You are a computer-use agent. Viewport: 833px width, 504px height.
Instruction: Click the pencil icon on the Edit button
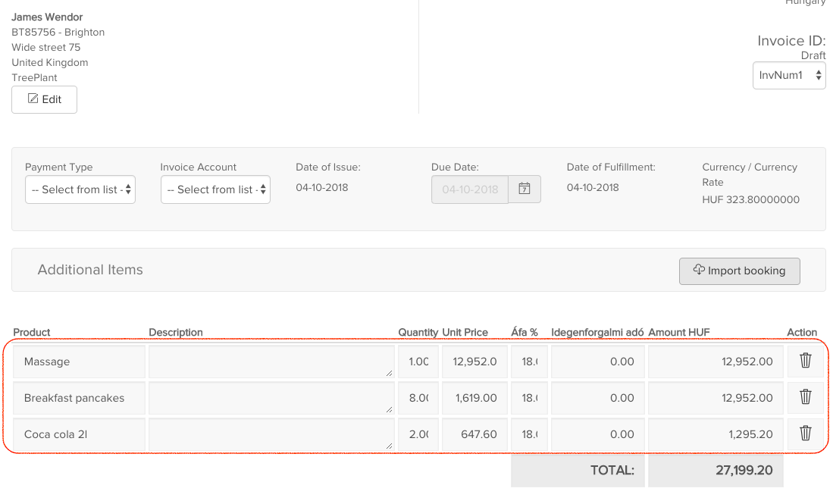pos(33,99)
